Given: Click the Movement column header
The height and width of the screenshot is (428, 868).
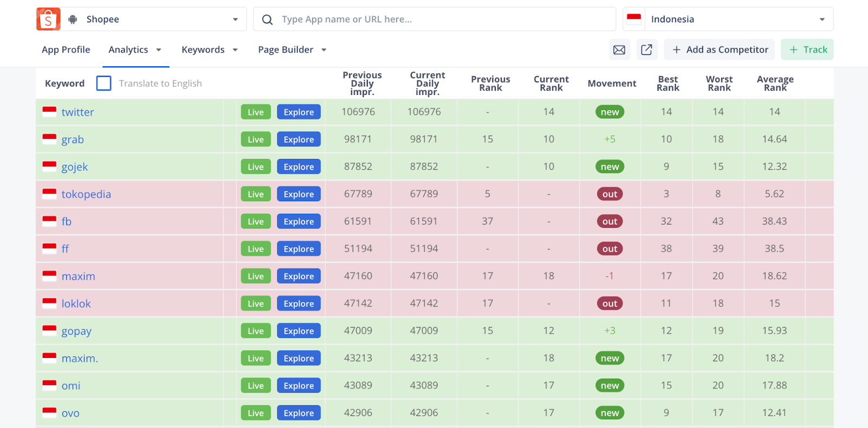Looking at the screenshot, I should coord(612,84).
